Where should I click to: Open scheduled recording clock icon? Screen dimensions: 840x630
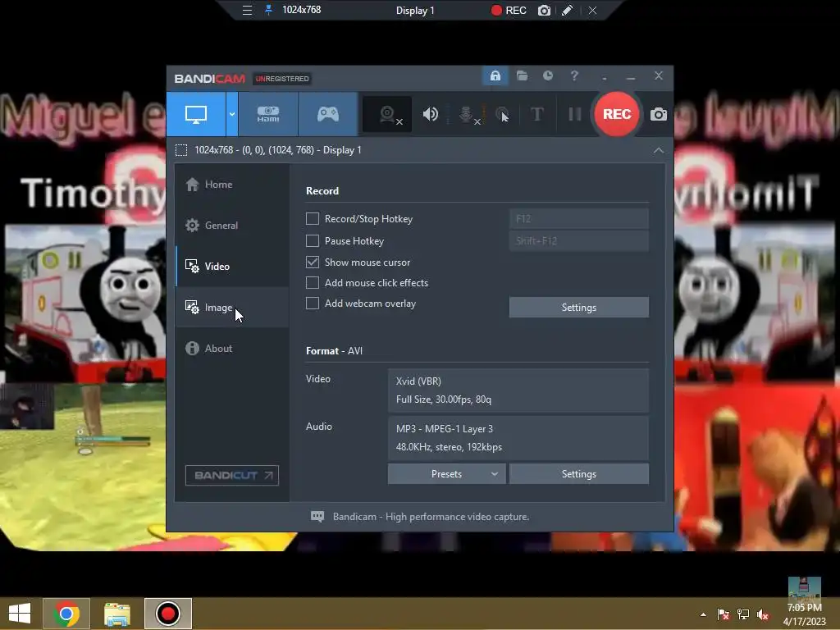coord(547,76)
